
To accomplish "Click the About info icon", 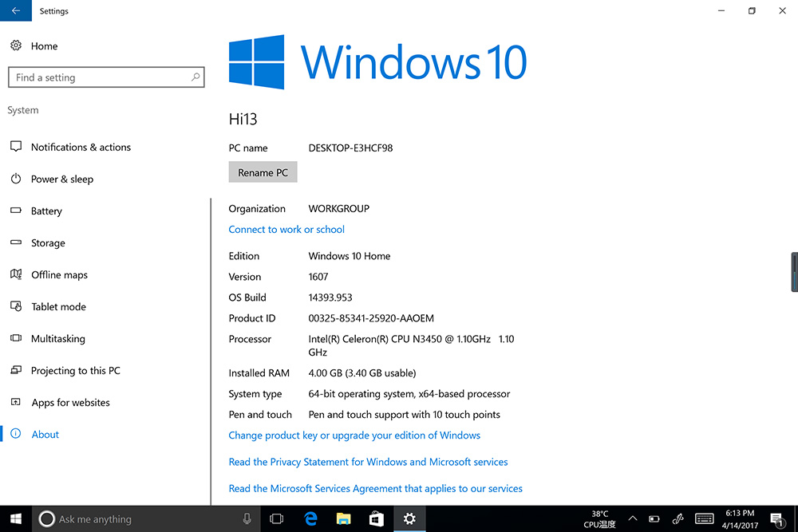I will coord(16,433).
